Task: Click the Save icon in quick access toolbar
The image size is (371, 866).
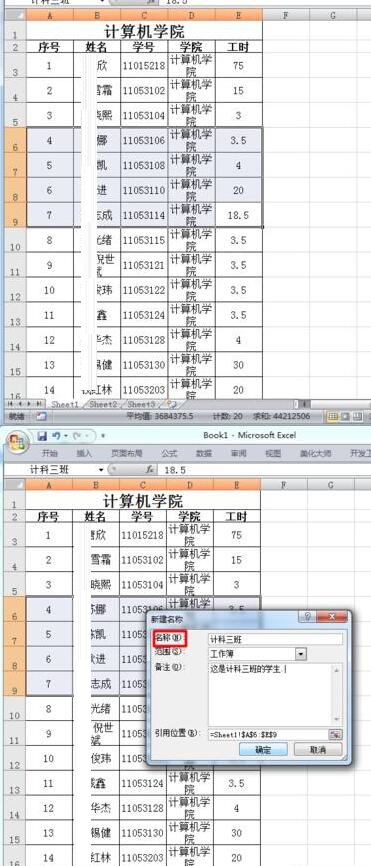Action: pos(42,436)
